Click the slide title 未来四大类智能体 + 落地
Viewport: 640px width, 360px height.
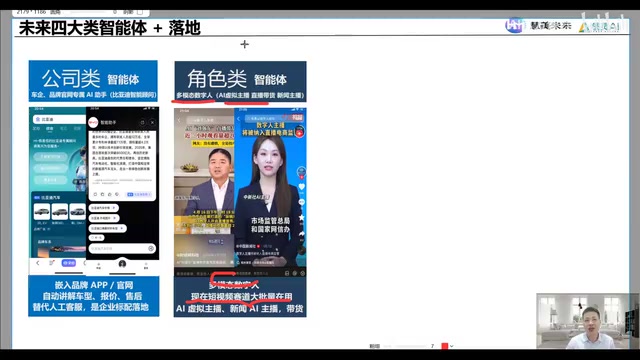[x=109, y=28]
